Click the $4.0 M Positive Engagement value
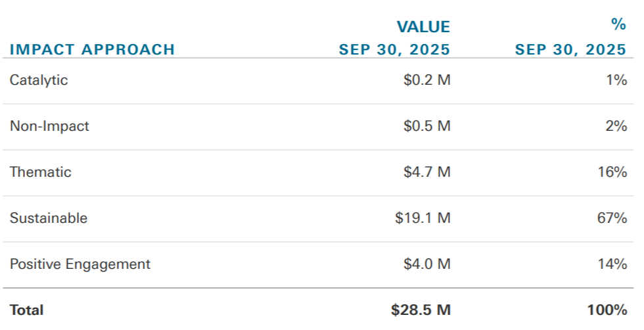Viewport: 644px width, 330px height. coord(426,264)
